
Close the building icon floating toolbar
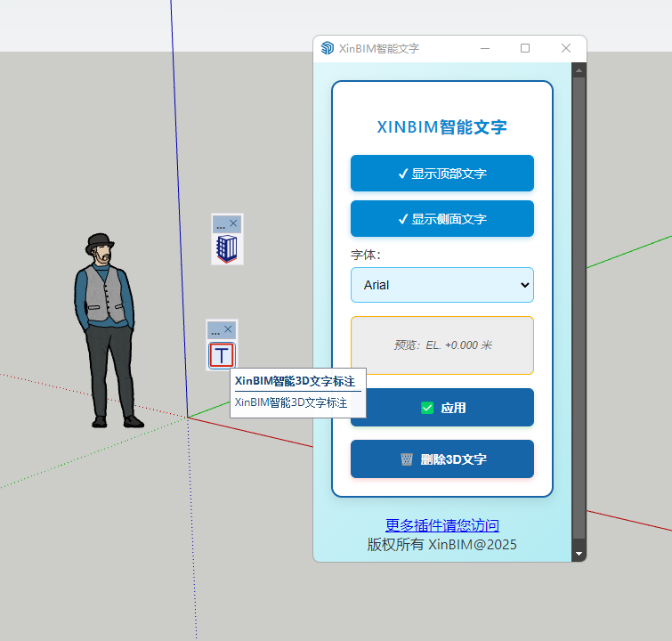point(234,223)
